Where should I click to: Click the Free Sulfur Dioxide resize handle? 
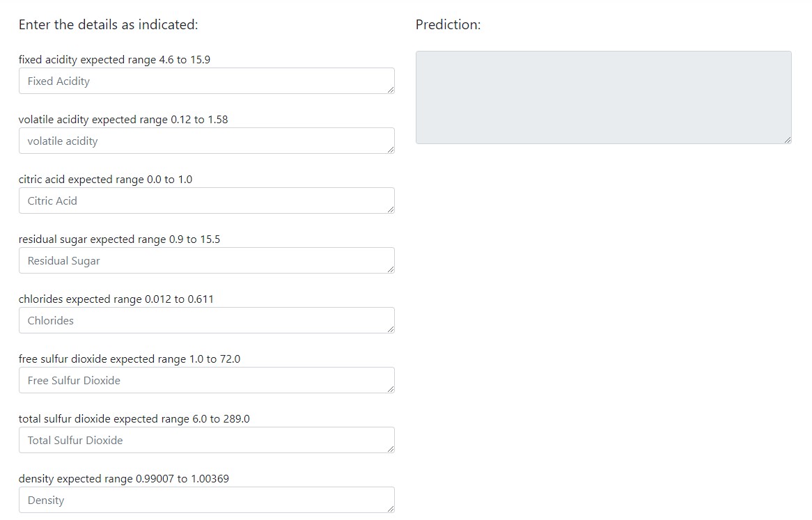(x=391, y=389)
